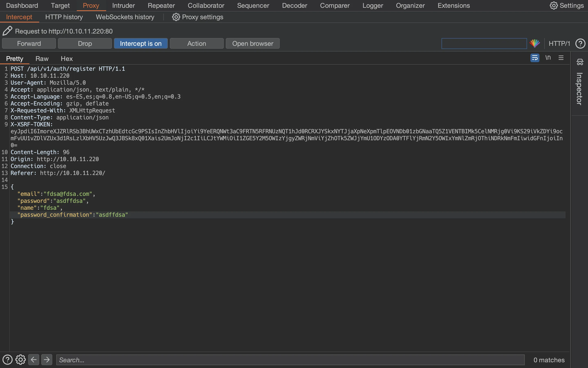The height and width of the screenshot is (368, 588).
Task: Switch to Raw view tab
Action: [42, 59]
